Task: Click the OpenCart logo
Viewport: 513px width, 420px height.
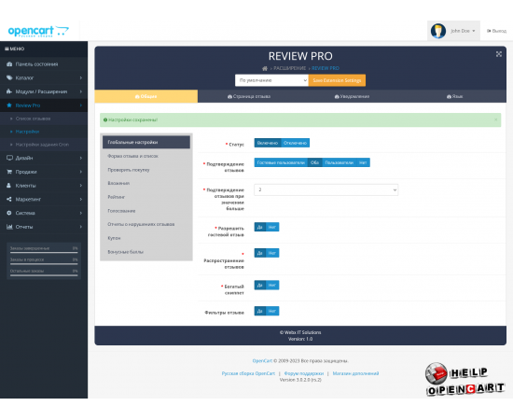Action: point(38,31)
